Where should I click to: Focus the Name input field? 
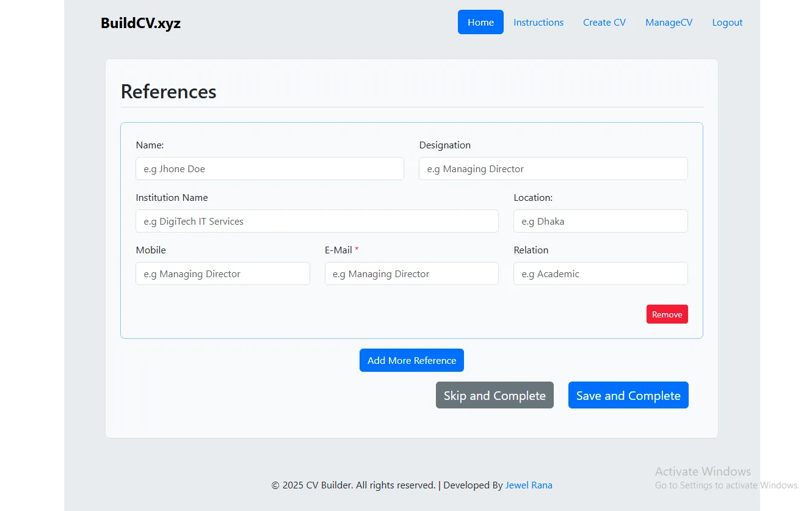tap(269, 169)
